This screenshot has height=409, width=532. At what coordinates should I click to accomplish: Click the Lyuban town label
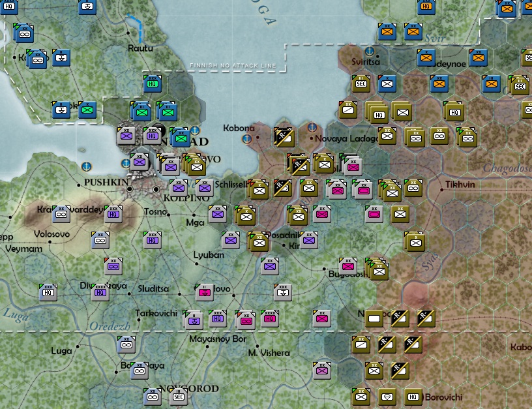(209, 255)
